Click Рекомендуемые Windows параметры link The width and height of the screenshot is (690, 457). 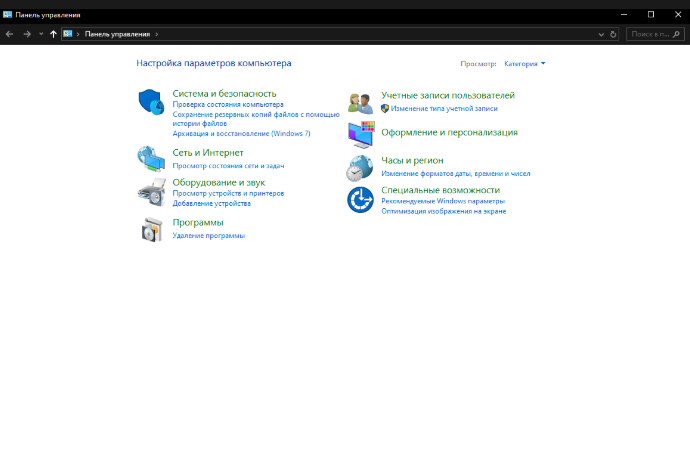(x=443, y=201)
